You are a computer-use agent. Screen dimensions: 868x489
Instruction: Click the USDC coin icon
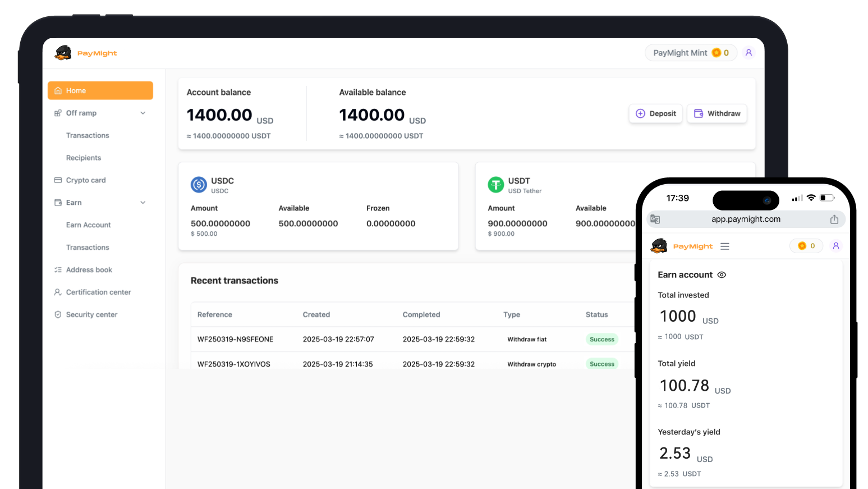[199, 185]
